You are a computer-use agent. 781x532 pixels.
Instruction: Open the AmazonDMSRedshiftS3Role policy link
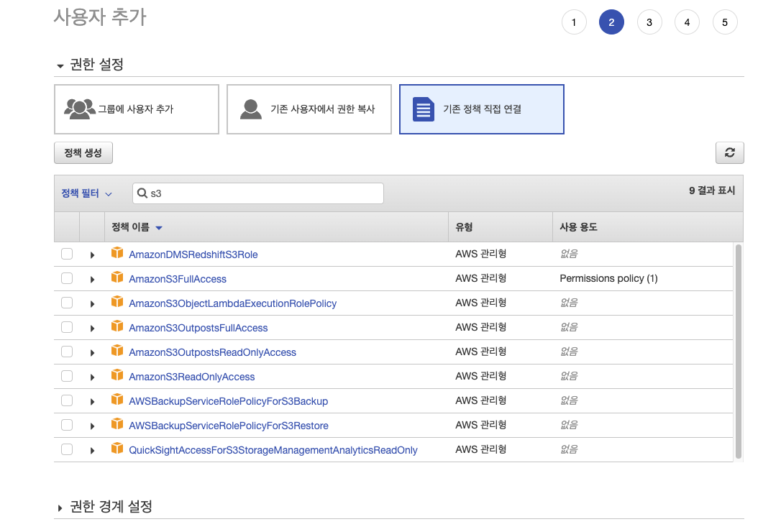pos(193,254)
